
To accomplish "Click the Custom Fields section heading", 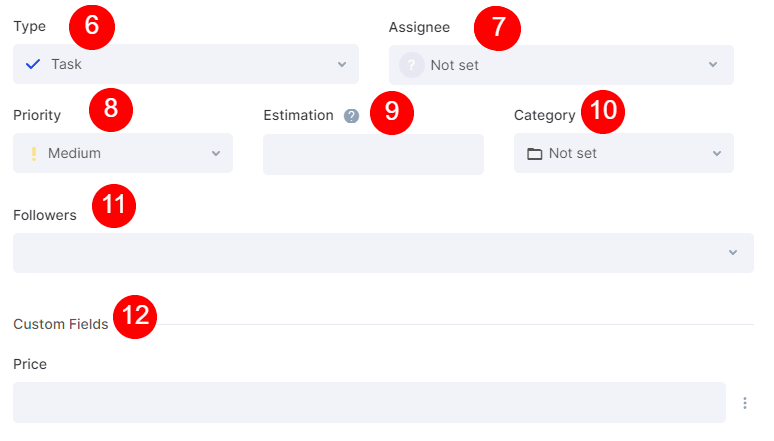I will click(61, 324).
